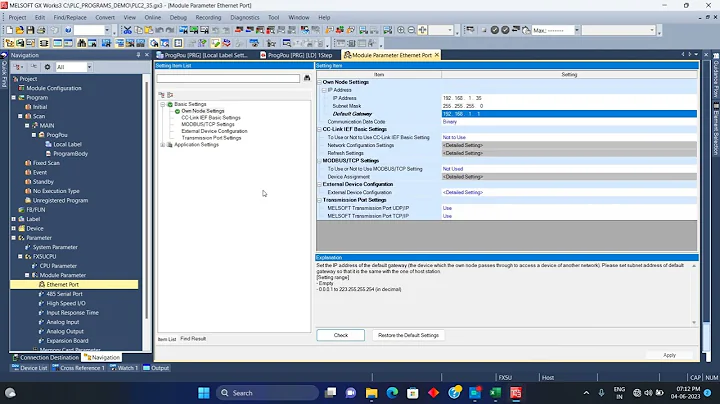Click the IP Address value field
Image resolution: width=720 pixels, height=404 pixels.
pyautogui.click(x=569, y=98)
